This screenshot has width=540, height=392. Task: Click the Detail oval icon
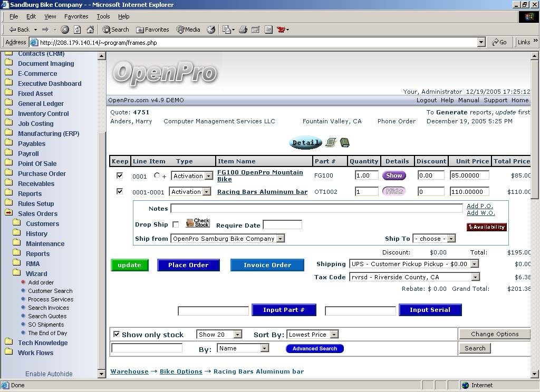(x=305, y=142)
